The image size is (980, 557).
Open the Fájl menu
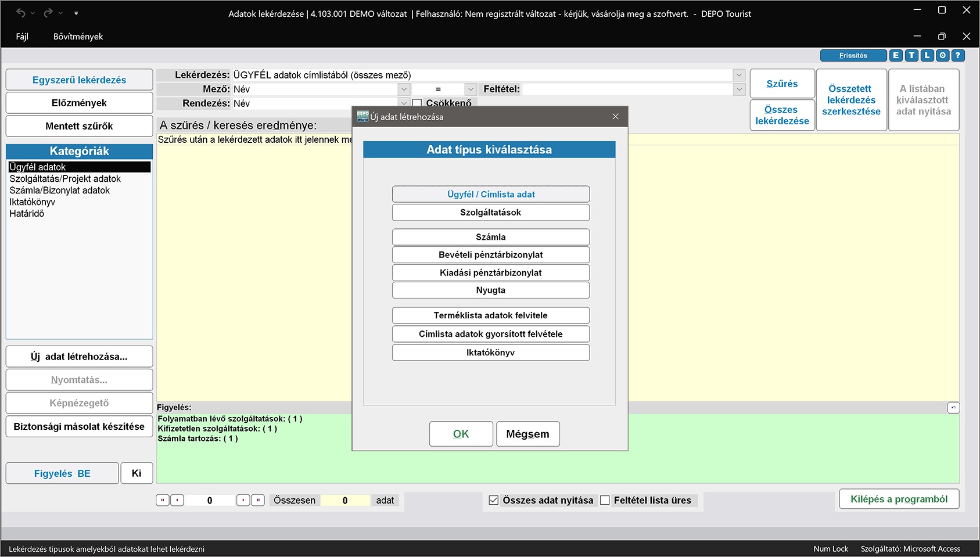pos(22,37)
